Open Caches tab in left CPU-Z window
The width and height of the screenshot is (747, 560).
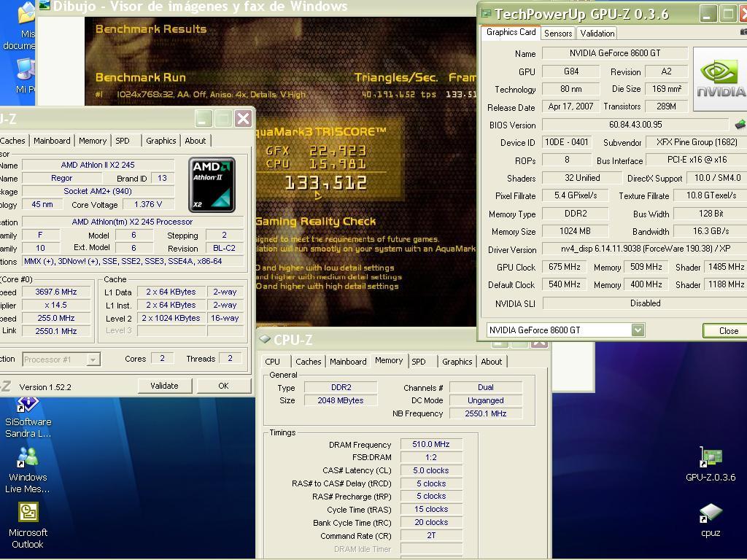[x=12, y=141]
